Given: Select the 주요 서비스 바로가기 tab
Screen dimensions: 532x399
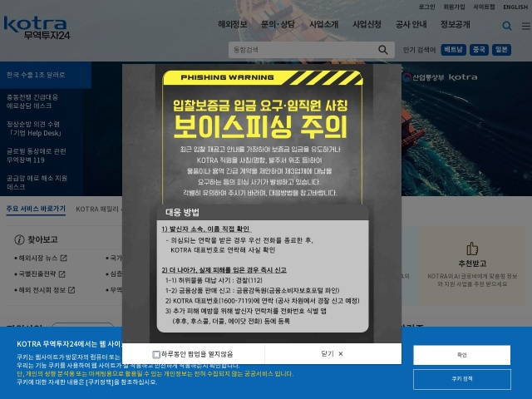Looking at the screenshot, I should click(36, 209).
